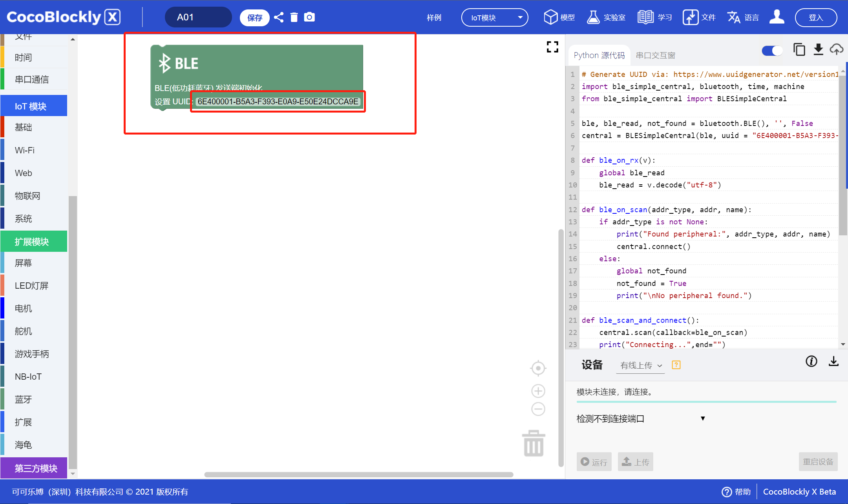Click the screenshot camera icon
The height and width of the screenshot is (504, 848).
[309, 17]
